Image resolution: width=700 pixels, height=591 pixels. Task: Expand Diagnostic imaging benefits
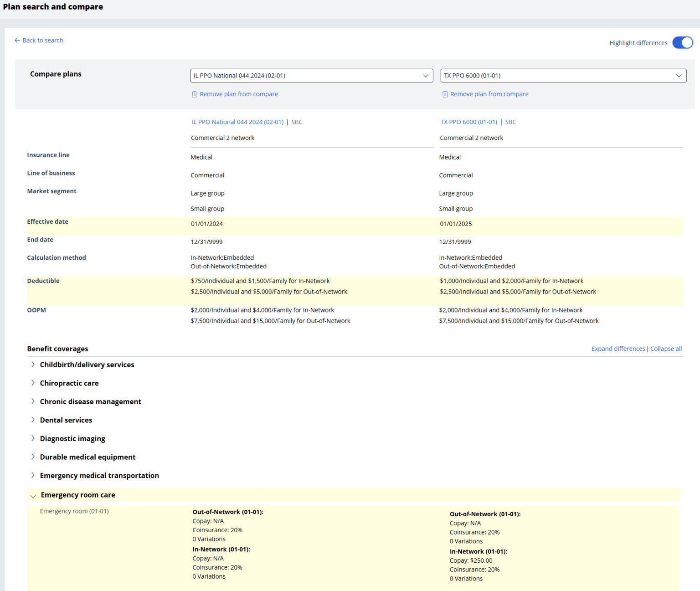[x=33, y=438]
